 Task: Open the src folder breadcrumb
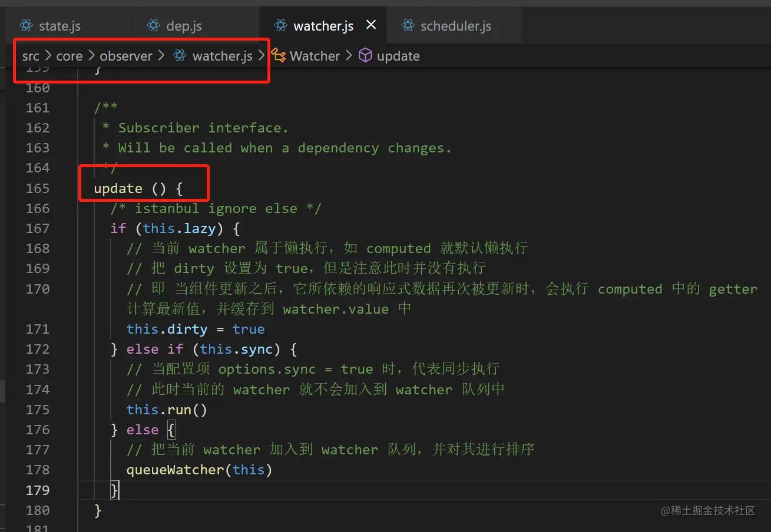[31, 56]
